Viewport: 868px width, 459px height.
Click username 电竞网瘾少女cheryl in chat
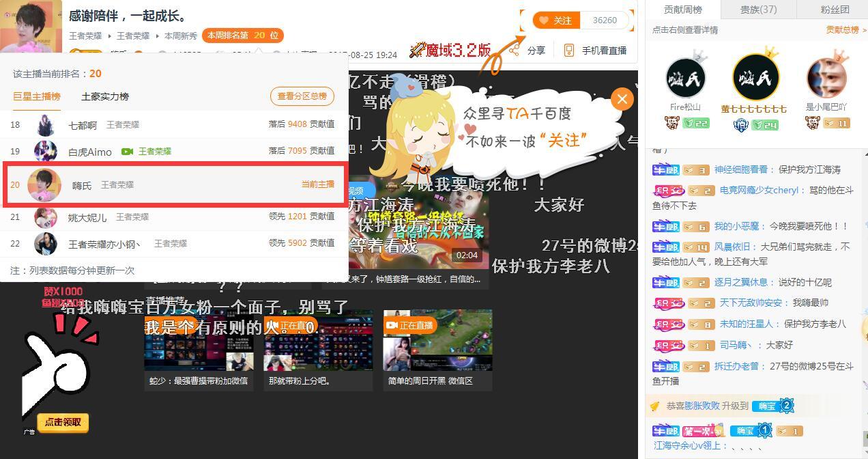[x=759, y=191]
